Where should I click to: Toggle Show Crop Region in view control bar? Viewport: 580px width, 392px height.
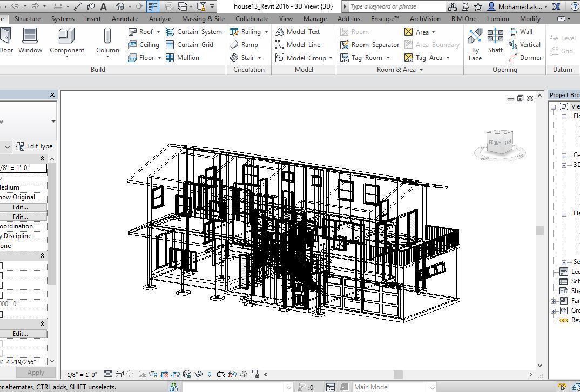(x=176, y=374)
